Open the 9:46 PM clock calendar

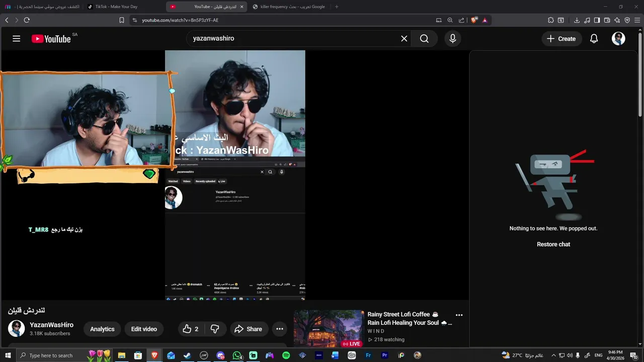pyautogui.click(x=615, y=355)
